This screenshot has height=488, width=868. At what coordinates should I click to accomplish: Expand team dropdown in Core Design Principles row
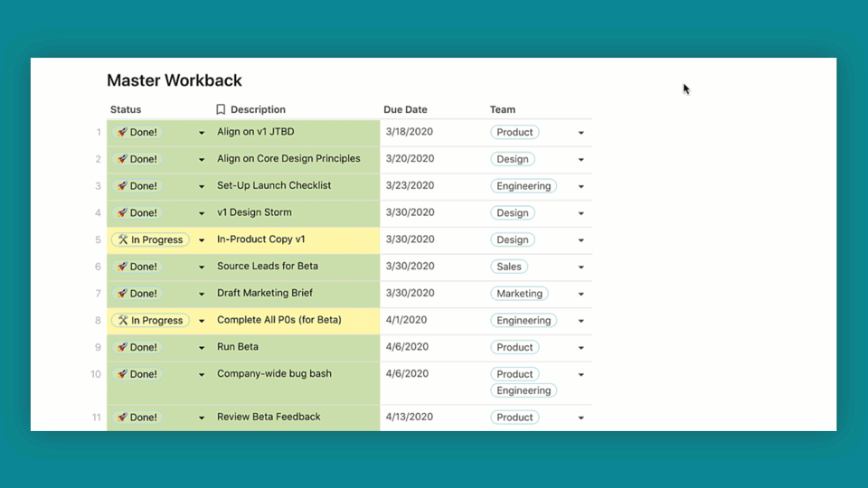580,159
